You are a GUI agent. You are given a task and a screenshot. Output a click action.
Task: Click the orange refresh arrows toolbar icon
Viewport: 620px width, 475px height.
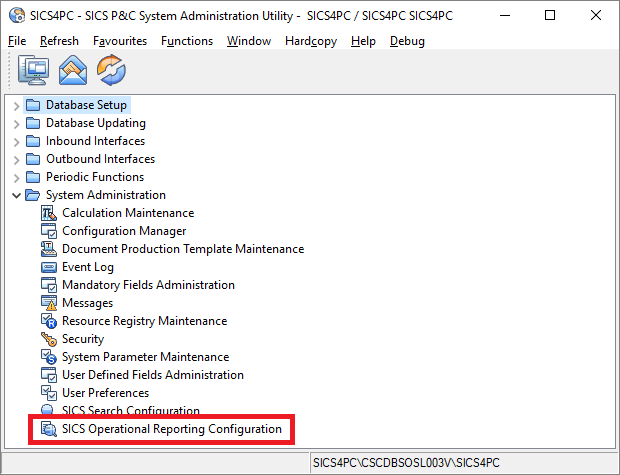(111, 71)
